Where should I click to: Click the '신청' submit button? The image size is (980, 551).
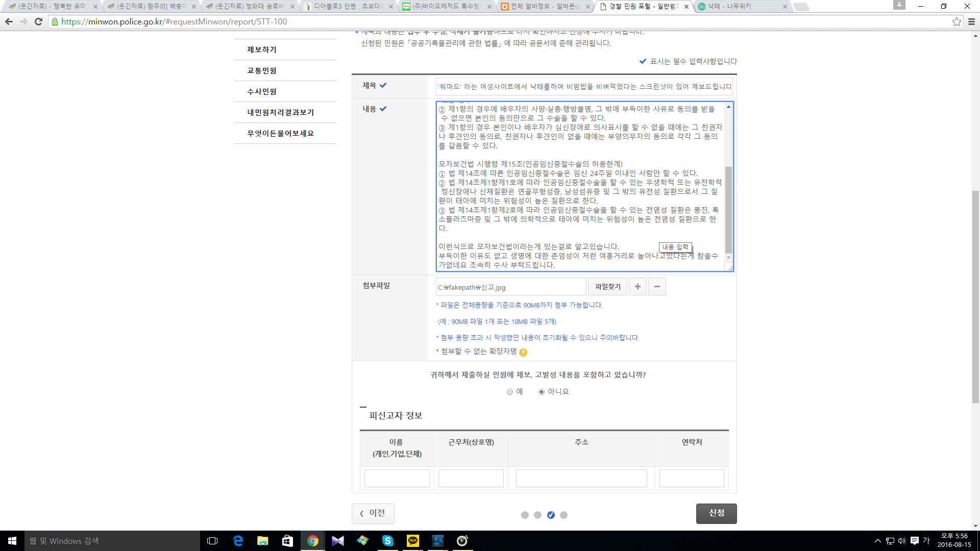point(716,513)
